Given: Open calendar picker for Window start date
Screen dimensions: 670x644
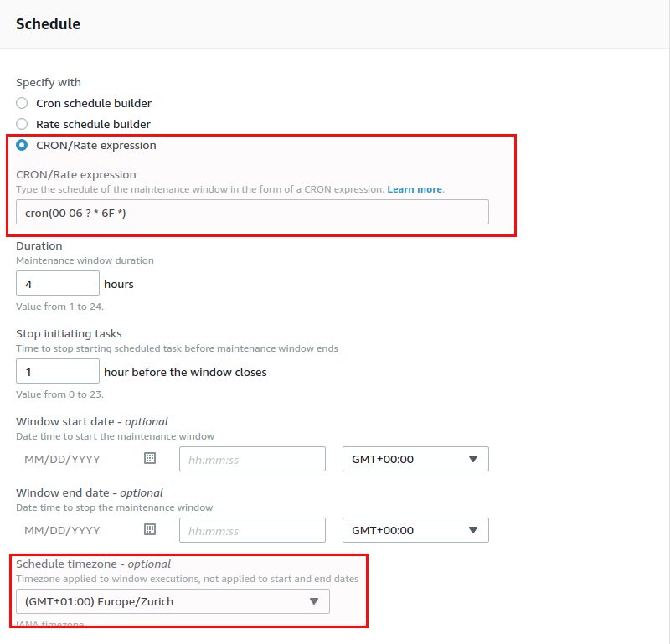Looking at the screenshot, I should [150, 459].
